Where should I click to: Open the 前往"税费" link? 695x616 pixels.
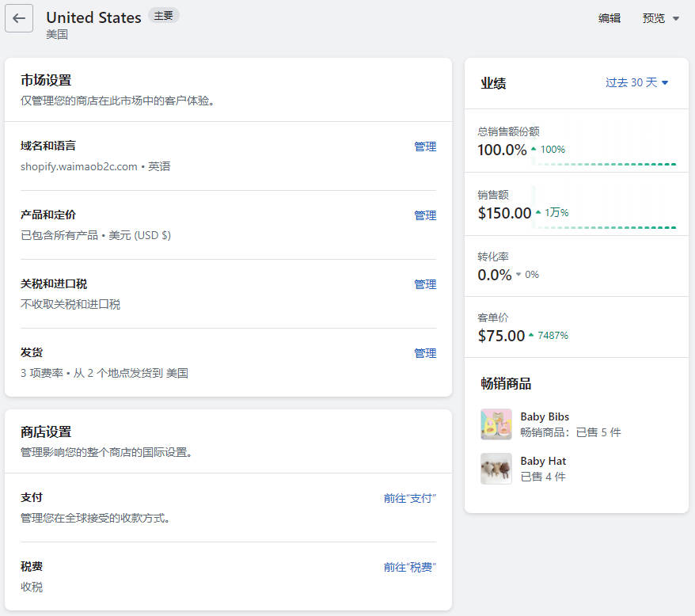pyautogui.click(x=410, y=567)
